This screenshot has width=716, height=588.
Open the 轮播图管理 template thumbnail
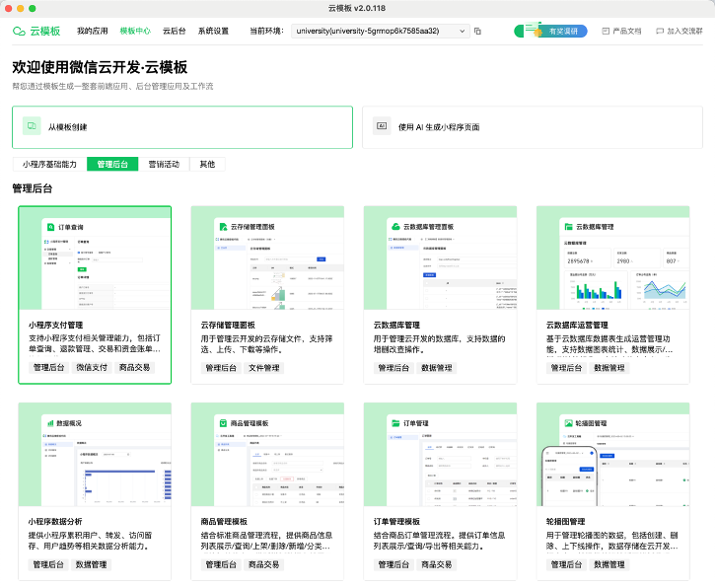click(612, 454)
